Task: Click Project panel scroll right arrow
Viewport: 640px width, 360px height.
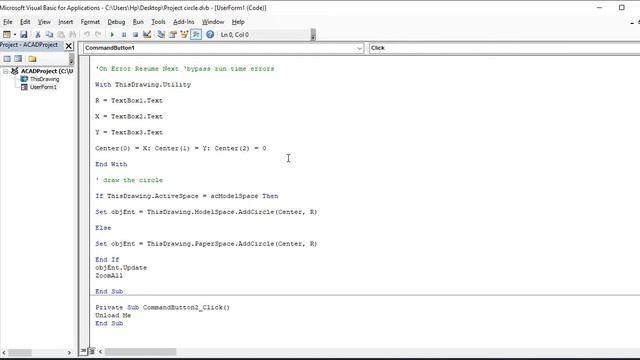Action: tap(69, 352)
